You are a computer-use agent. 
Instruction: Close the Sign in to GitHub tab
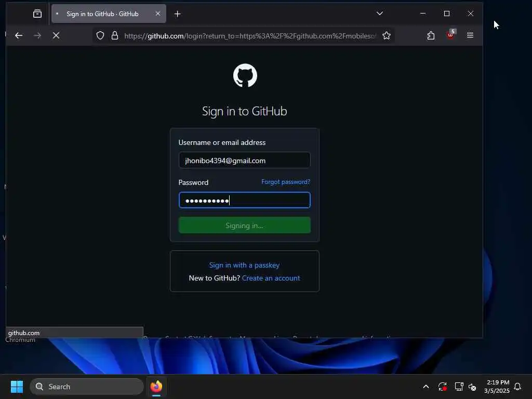[158, 14]
